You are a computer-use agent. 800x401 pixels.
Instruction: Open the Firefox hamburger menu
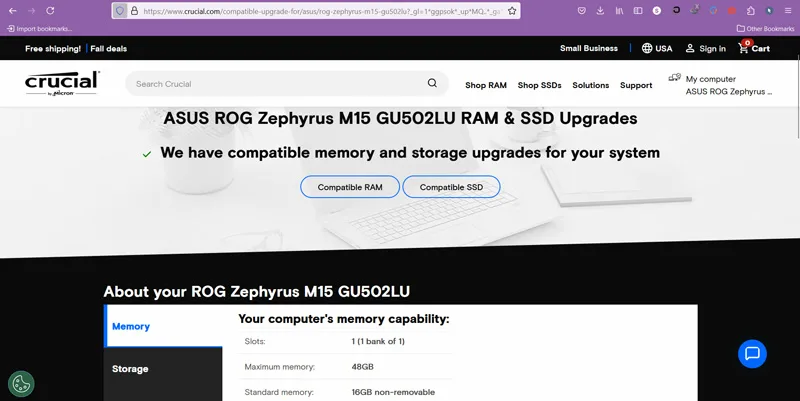pyautogui.click(x=788, y=11)
